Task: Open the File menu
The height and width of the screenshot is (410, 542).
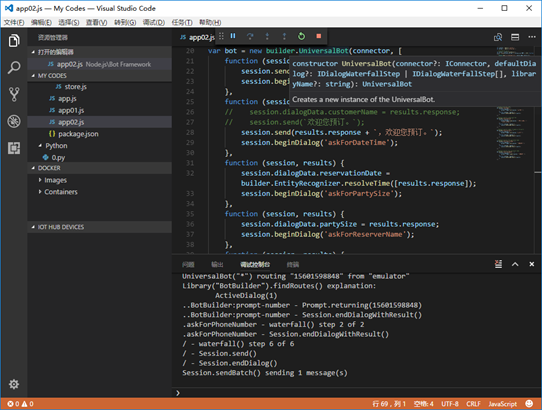Action: 14,22
